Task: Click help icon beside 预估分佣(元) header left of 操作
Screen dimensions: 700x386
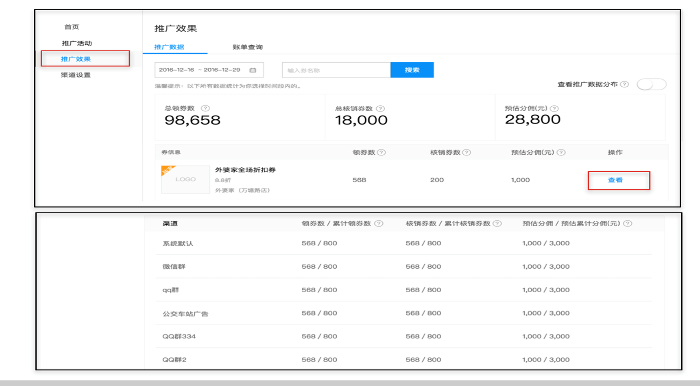Action: [561, 153]
